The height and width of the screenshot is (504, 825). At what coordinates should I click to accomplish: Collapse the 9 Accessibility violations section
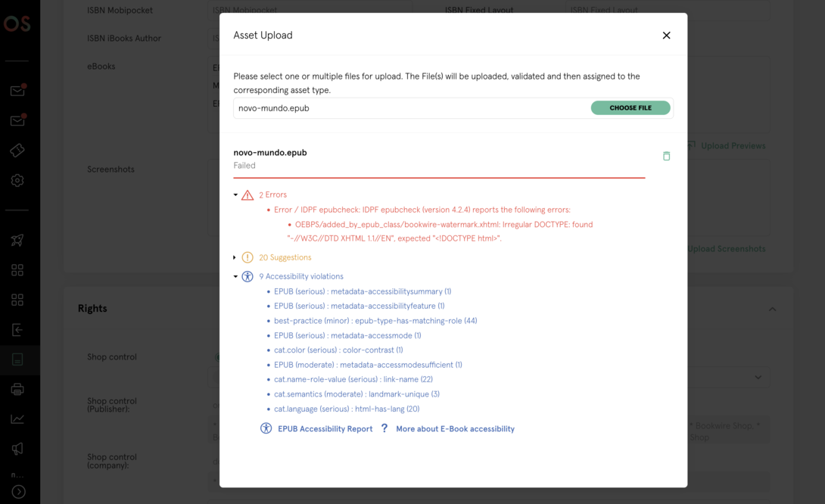[235, 277]
